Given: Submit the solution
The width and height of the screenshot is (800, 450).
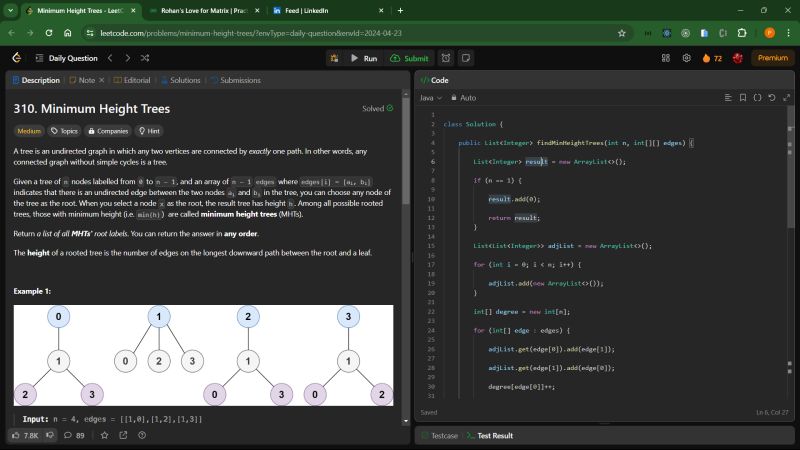Looking at the screenshot, I should [x=410, y=58].
